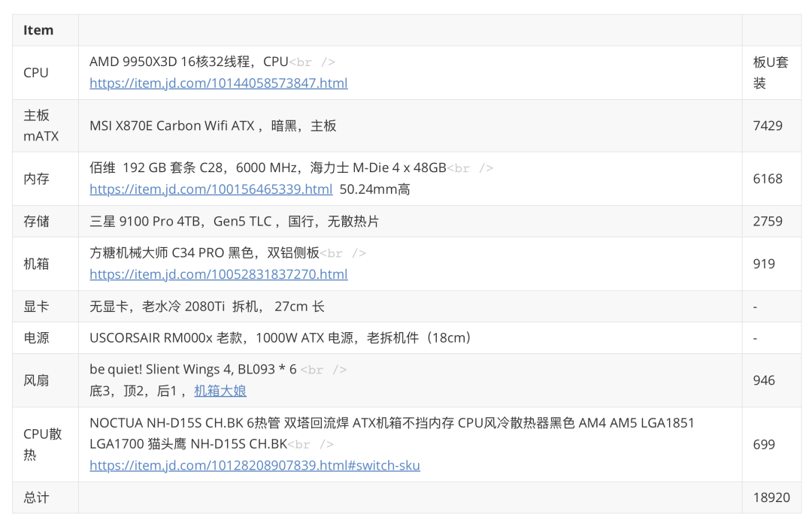
Task: Click the cooler price 699
Action: click(764, 444)
